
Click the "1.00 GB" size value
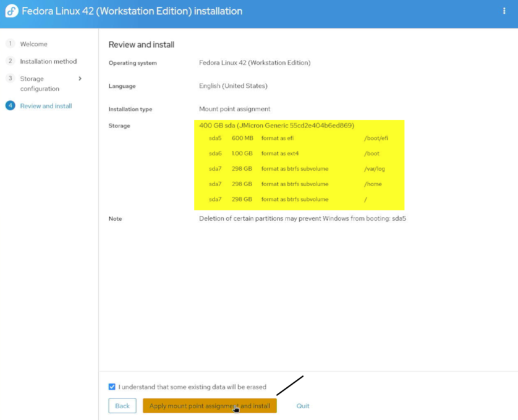click(242, 153)
